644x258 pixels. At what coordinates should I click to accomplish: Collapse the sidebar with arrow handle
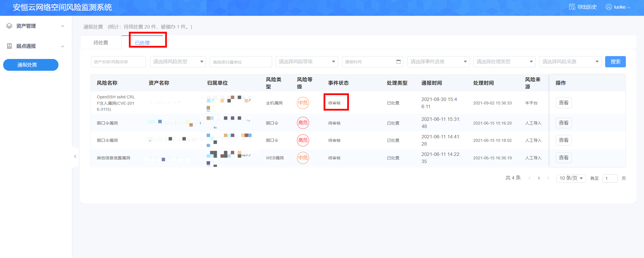pyautogui.click(x=75, y=156)
